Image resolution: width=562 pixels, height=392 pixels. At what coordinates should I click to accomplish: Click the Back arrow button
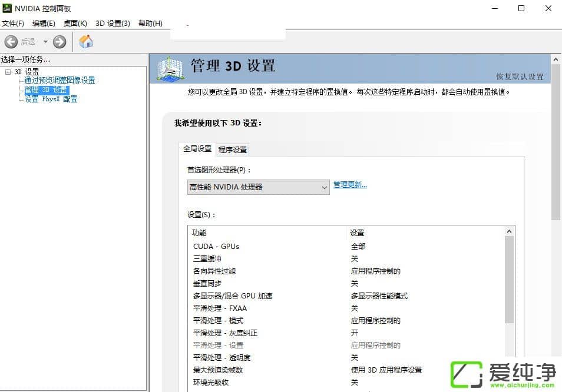tap(11, 42)
